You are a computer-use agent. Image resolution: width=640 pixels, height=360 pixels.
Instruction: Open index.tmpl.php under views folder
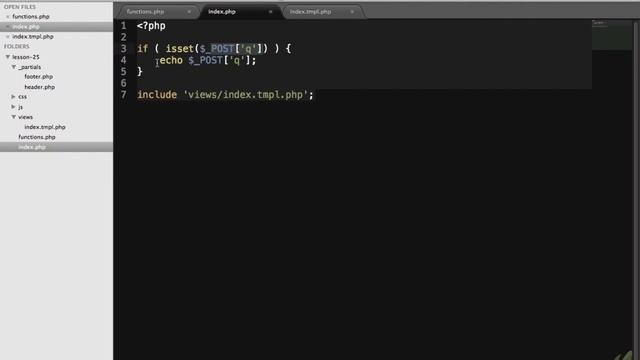click(45, 127)
